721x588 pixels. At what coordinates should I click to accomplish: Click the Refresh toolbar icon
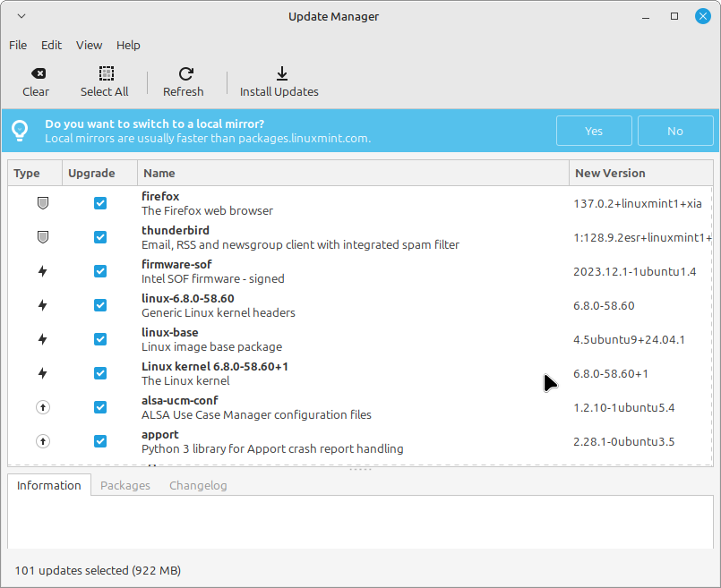185,73
